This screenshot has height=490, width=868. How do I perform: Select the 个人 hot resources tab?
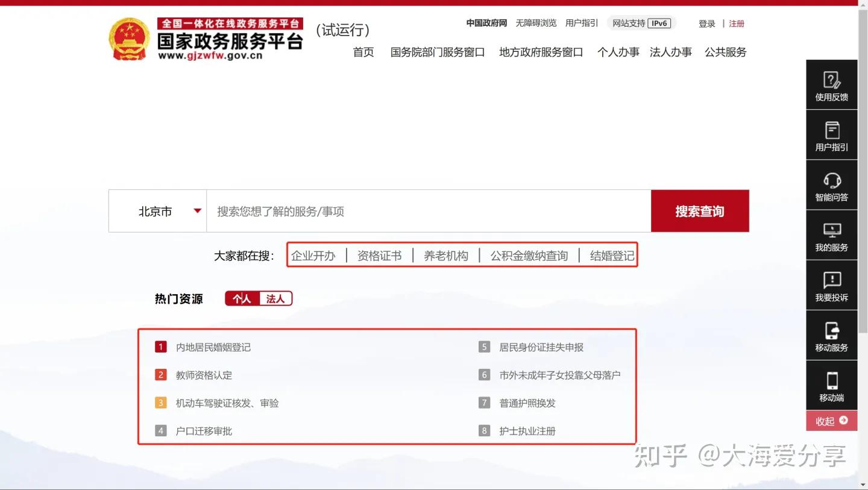(242, 298)
